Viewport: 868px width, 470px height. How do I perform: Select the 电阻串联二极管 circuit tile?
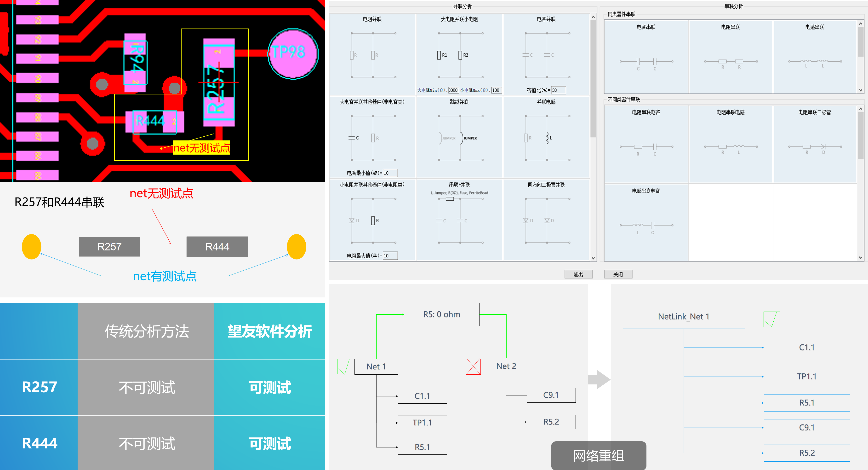coord(815,144)
